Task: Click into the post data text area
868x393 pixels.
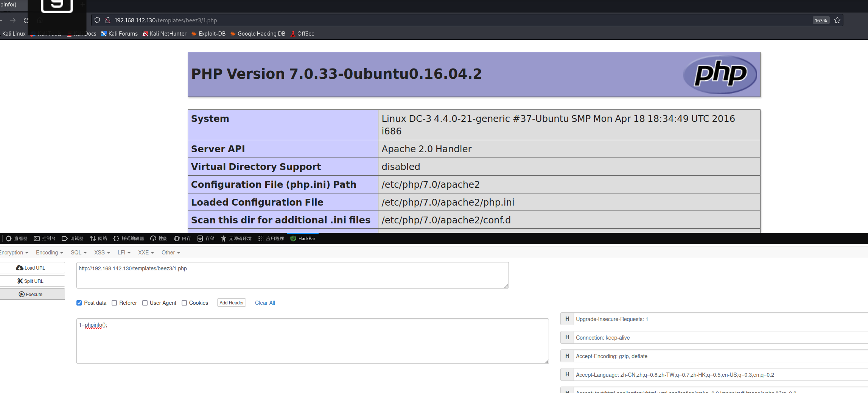Action: click(x=312, y=341)
